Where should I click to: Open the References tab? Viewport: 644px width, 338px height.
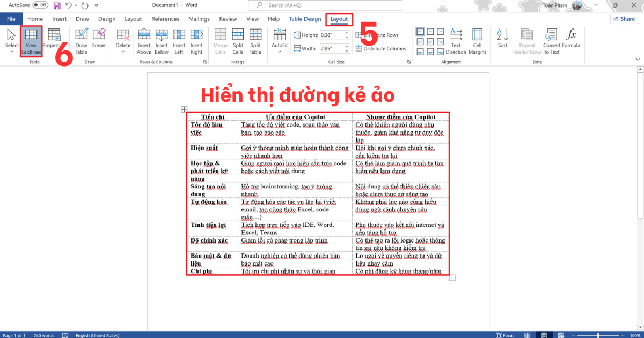(x=165, y=19)
